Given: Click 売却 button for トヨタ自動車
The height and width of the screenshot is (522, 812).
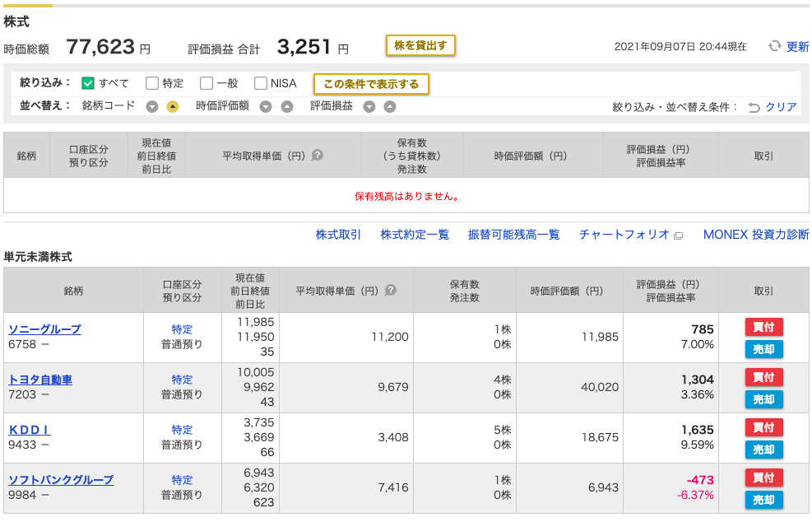Looking at the screenshot, I should (763, 399).
